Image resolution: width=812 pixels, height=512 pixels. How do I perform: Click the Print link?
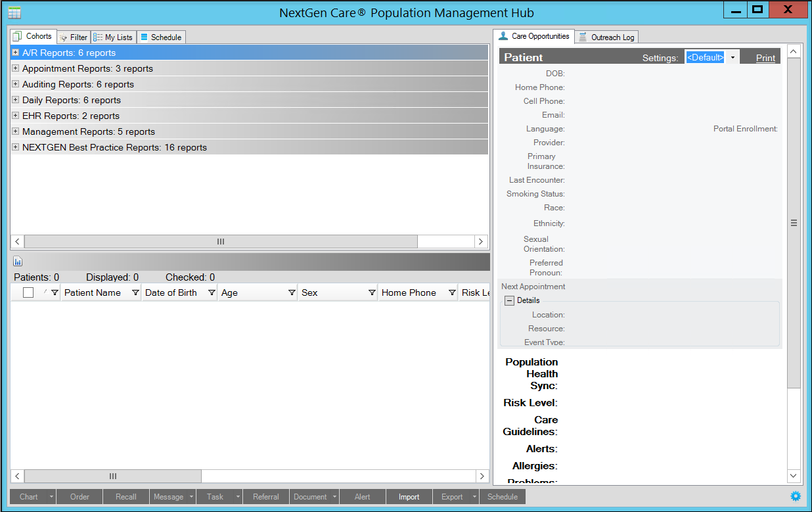[765, 58]
